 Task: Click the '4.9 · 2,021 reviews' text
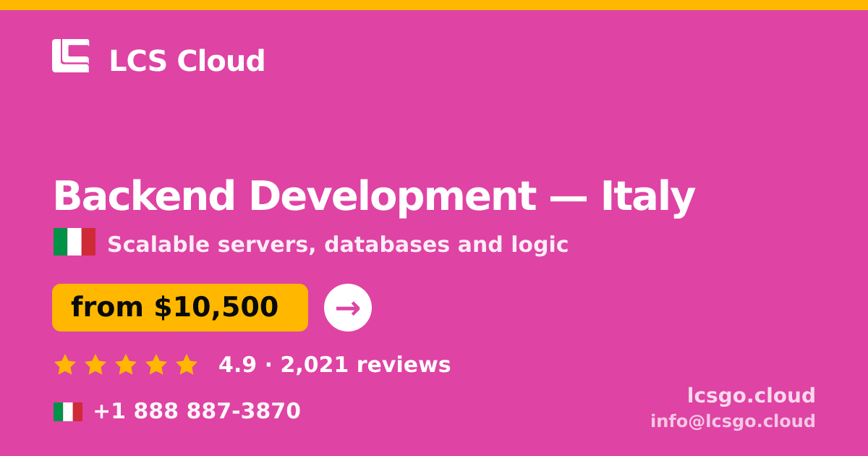point(335,365)
